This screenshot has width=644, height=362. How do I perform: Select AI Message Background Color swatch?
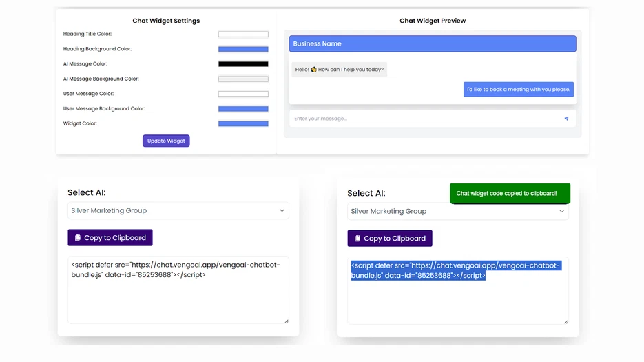pyautogui.click(x=243, y=79)
